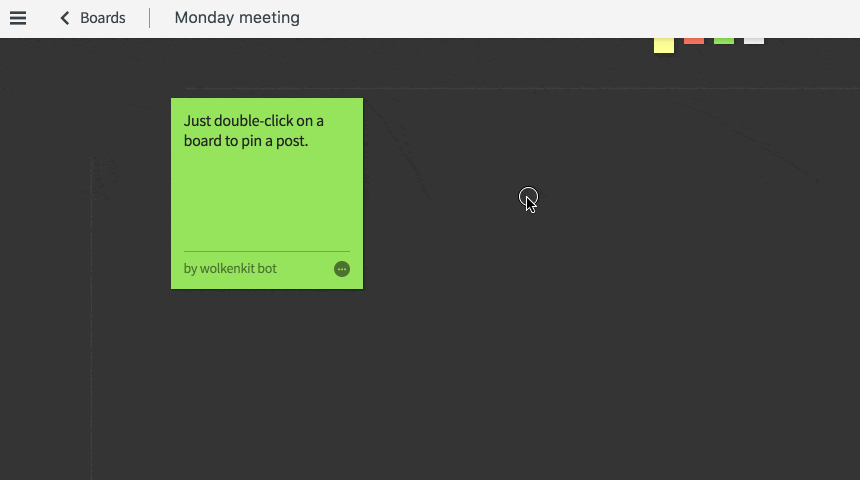Click the word 'Monday' in the header
Viewport: 860px width, 480px height.
coord(204,18)
